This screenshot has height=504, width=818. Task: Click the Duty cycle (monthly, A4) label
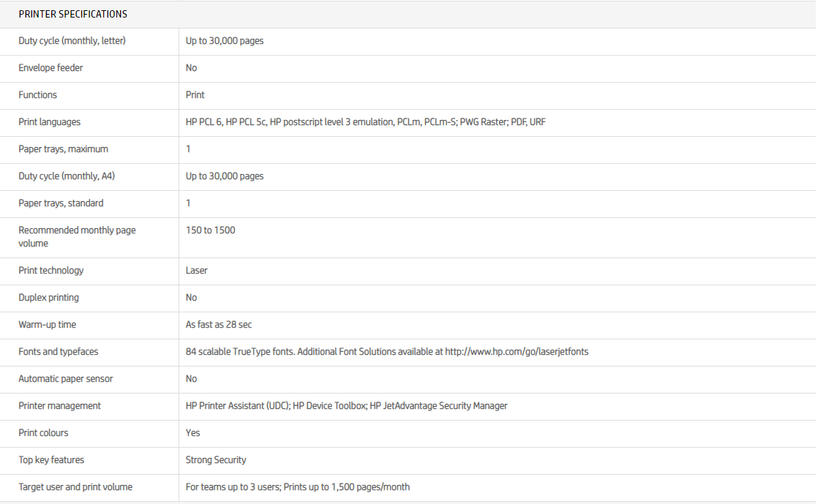pyautogui.click(x=67, y=176)
